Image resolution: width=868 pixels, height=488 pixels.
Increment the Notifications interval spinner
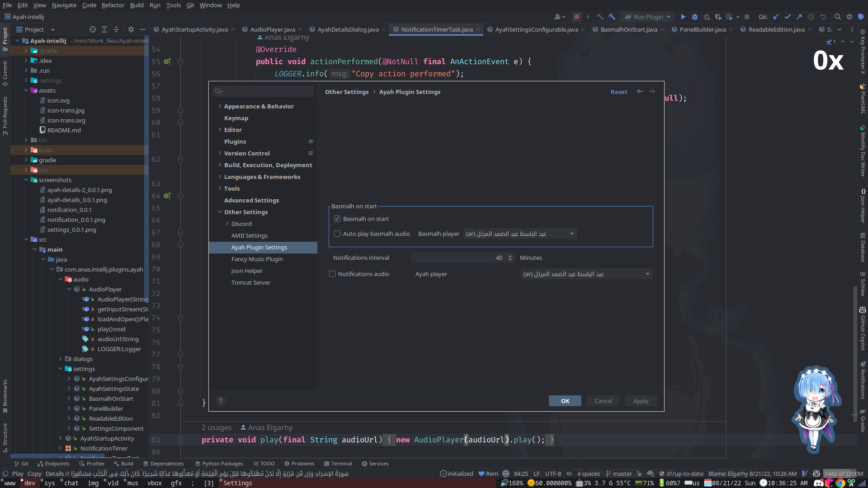(510, 256)
